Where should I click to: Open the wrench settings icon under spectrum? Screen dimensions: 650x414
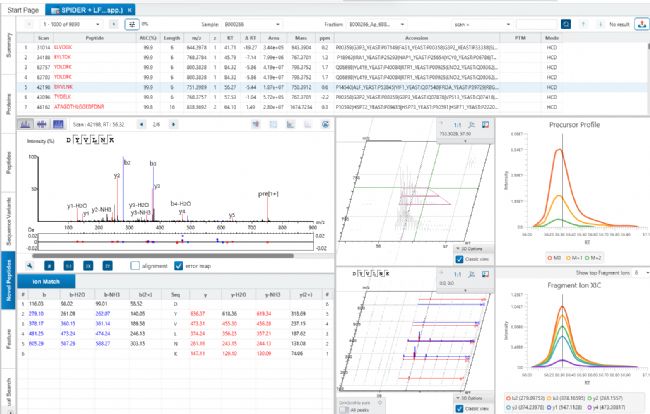point(29,266)
